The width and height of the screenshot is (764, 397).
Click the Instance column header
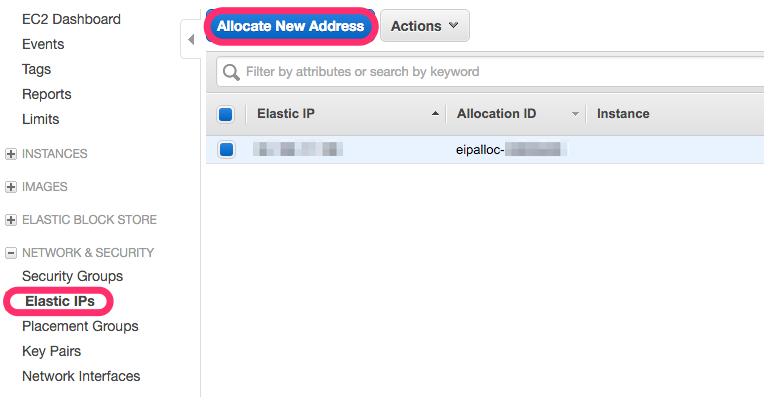[623, 113]
